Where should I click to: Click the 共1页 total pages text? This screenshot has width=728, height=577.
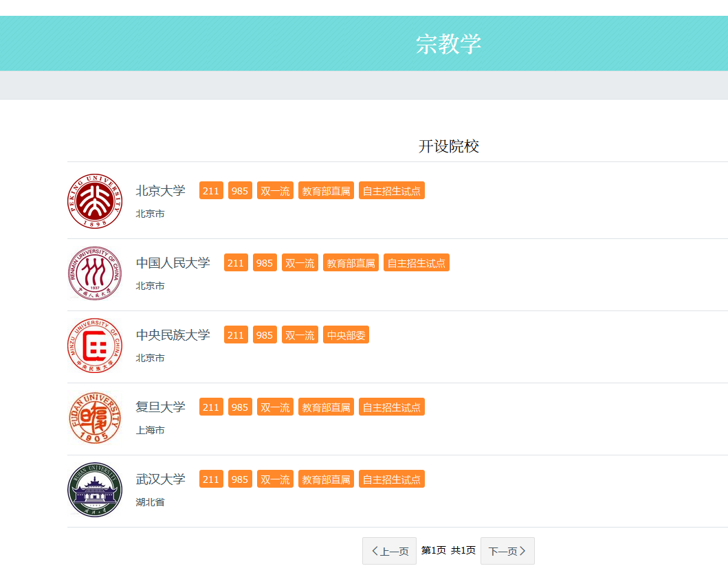463,550
